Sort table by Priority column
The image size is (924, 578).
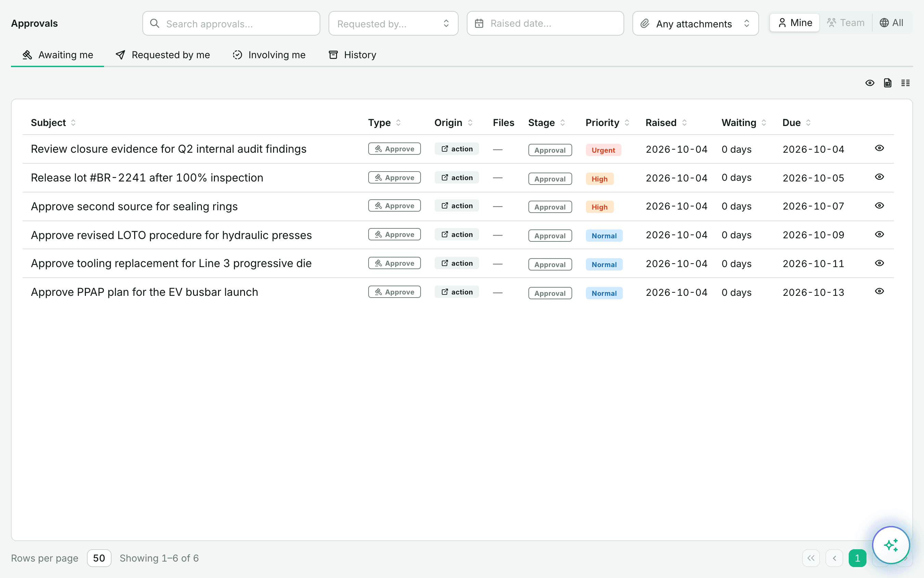(x=607, y=122)
